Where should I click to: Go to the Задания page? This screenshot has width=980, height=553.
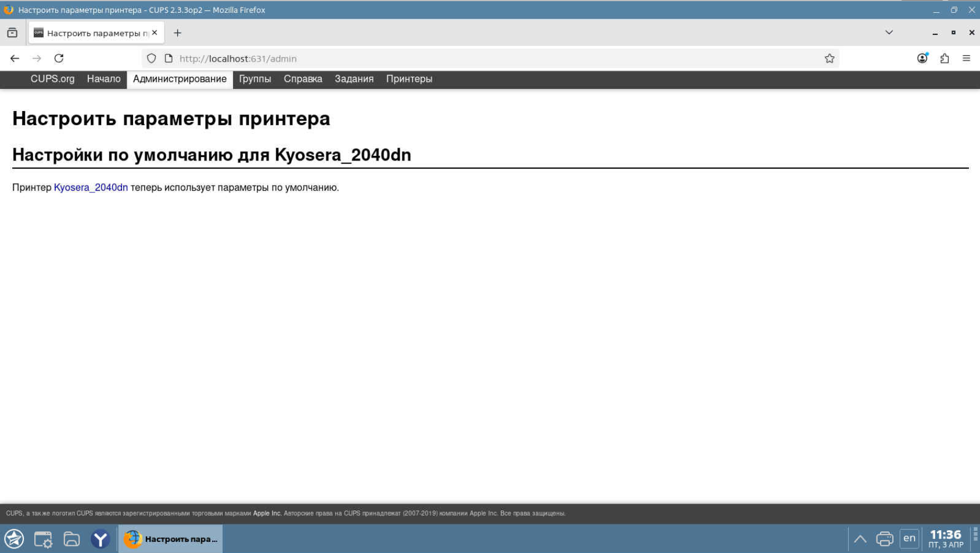[353, 79]
